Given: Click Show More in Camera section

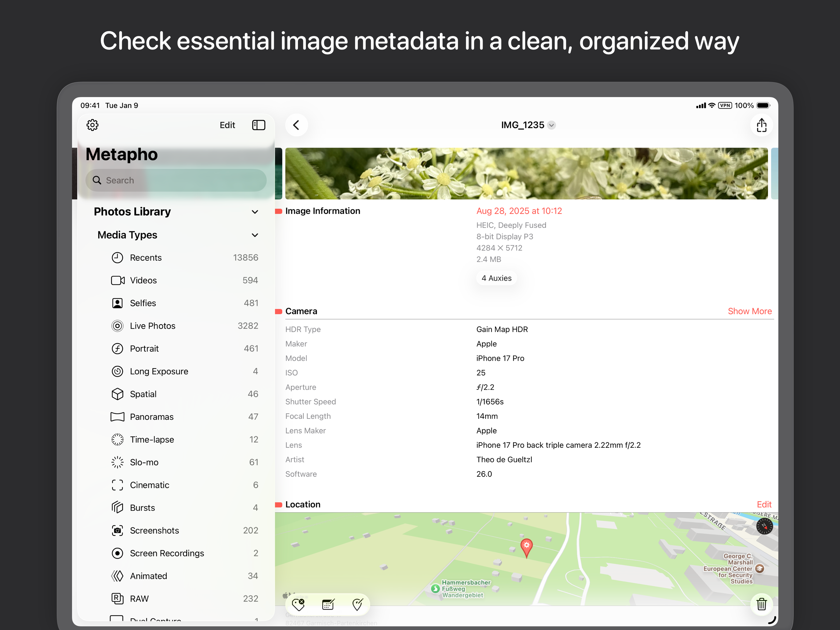Looking at the screenshot, I should tap(749, 311).
